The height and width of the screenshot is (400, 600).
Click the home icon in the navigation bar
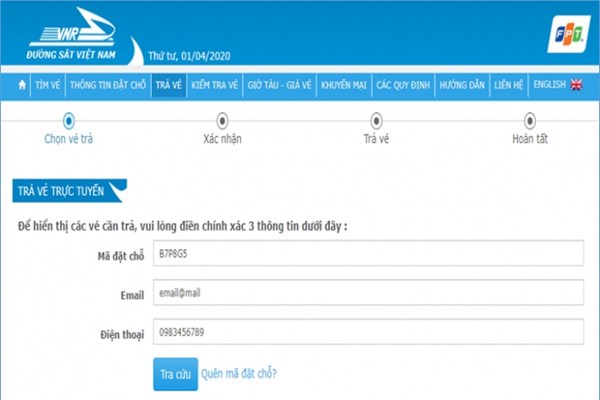point(22,85)
